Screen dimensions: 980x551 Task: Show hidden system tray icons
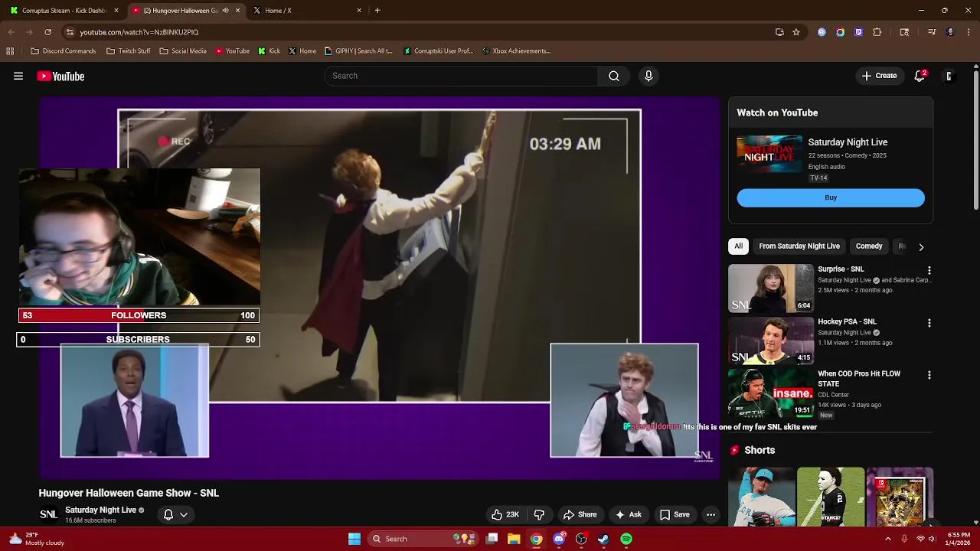[888, 539]
